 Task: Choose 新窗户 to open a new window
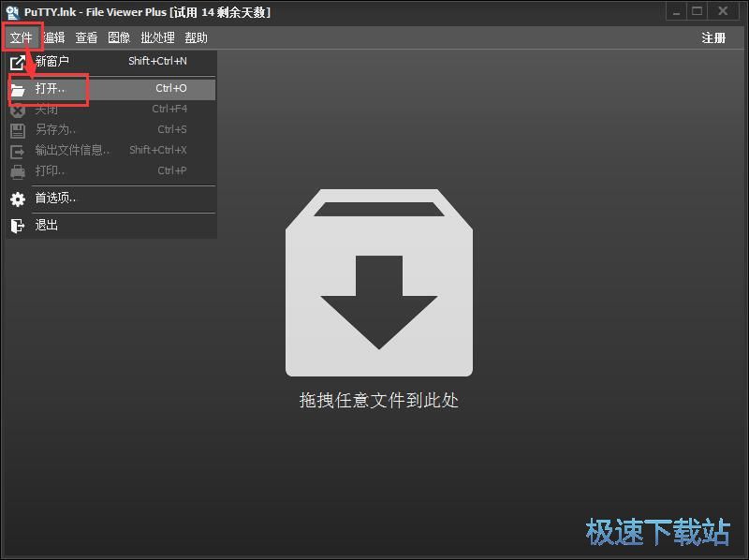click(x=52, y=63)
